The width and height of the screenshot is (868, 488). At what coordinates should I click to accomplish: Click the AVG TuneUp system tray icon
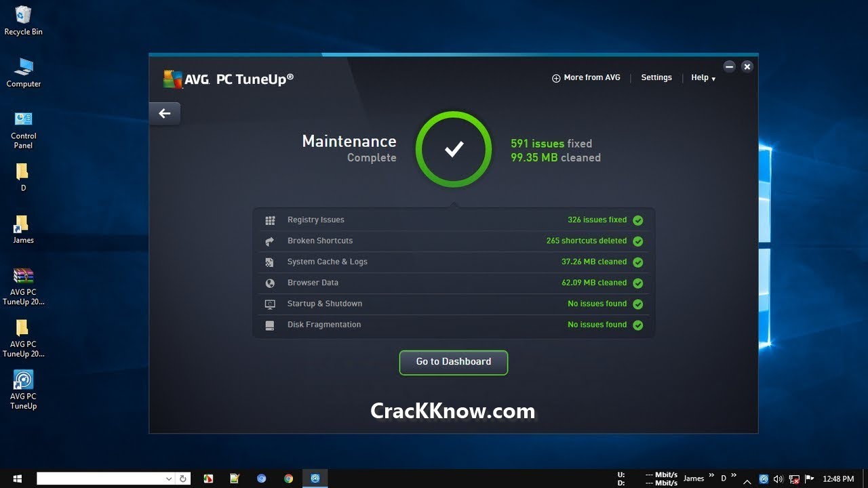point(764,479)
